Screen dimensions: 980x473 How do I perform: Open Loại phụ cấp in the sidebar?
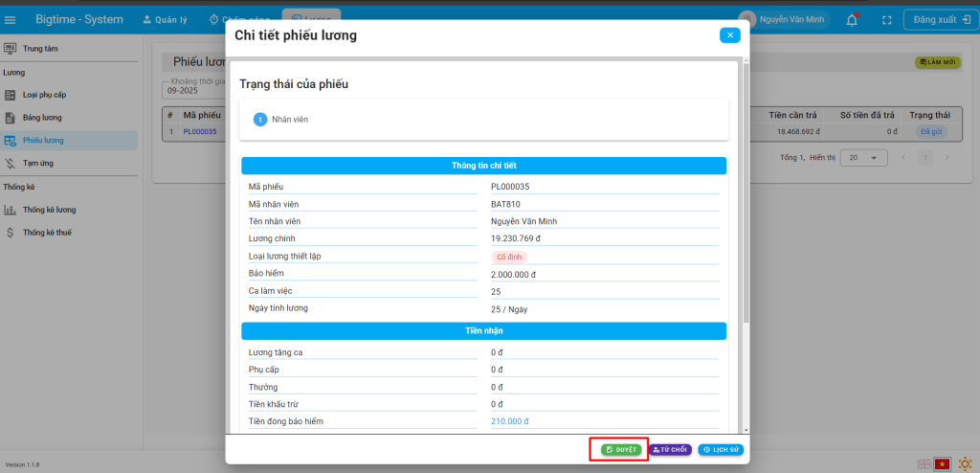tap(44, 95)
